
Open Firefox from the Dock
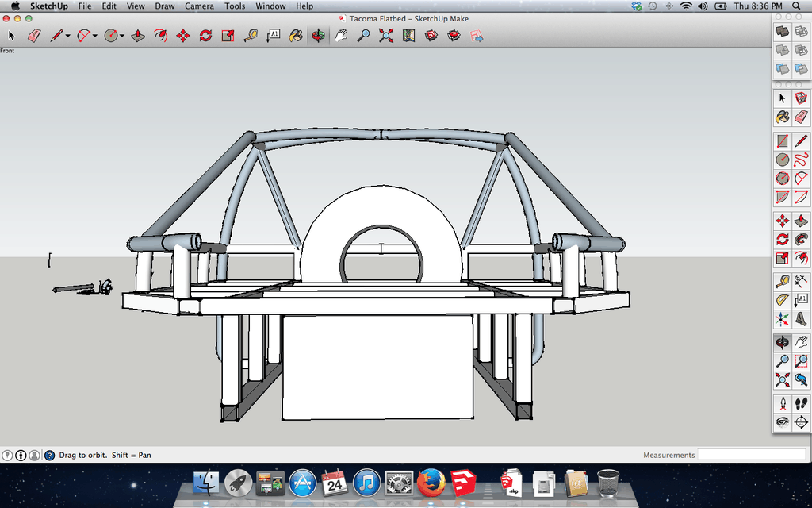click(431, 483)
